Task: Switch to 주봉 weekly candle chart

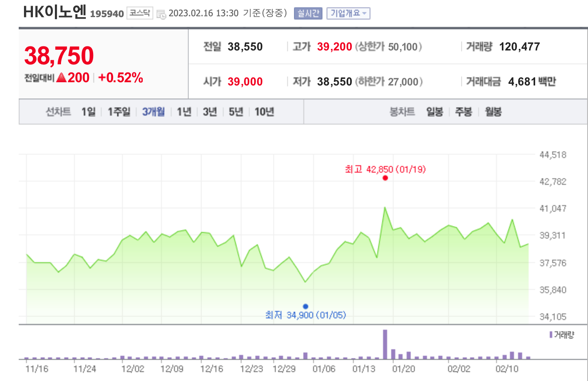Action: point(464,112)
